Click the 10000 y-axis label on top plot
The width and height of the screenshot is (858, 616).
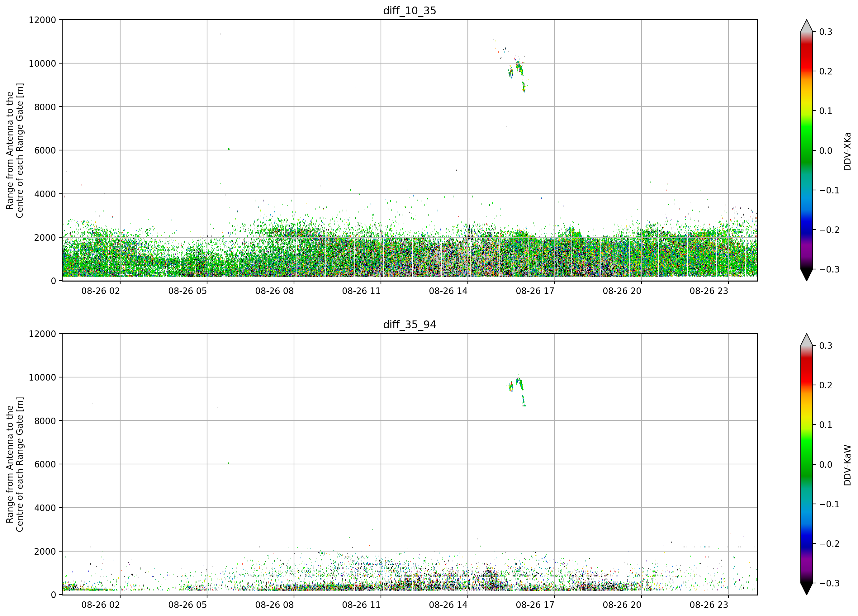tap(42, 64)
